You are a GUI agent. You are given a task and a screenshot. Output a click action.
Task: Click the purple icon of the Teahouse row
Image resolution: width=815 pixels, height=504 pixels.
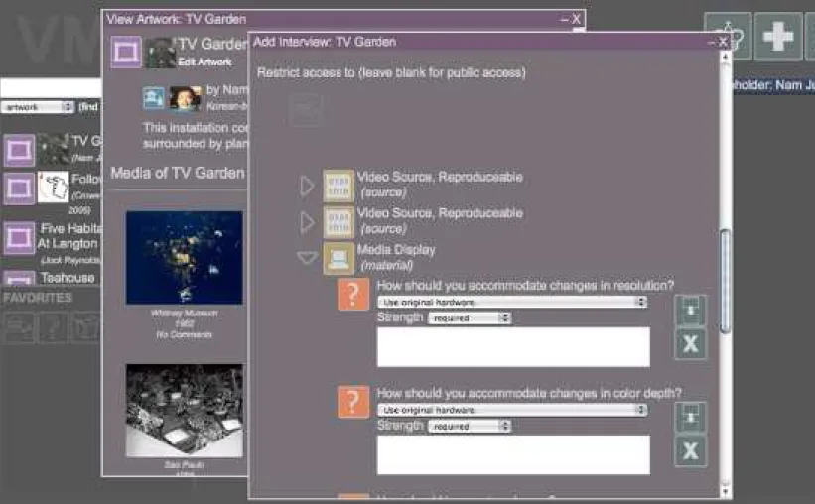coord(19,278)
